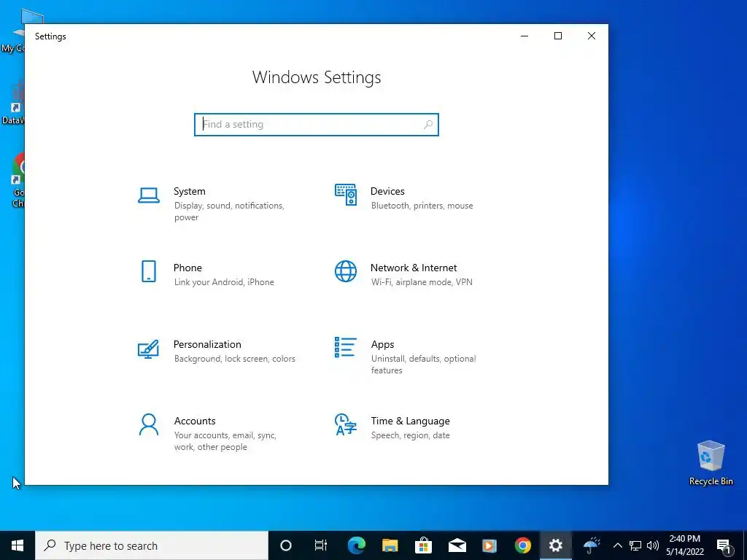The image size is (747, 560).
Task: Open the Devices keyboard and speaker icon
Action: (345, 195)
